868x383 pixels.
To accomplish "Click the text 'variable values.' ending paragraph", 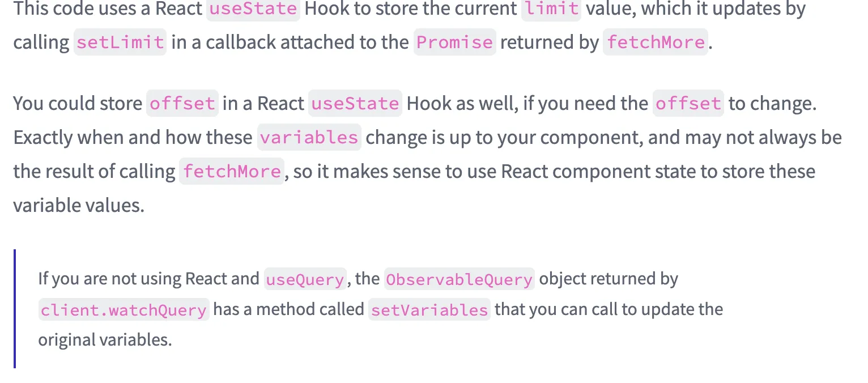I will point(79,205).
